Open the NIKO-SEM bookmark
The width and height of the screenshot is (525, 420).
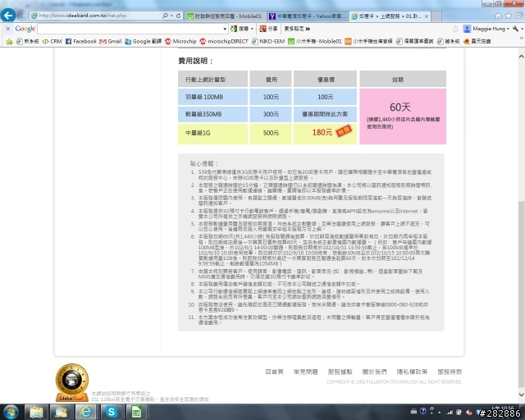[268, 42]
